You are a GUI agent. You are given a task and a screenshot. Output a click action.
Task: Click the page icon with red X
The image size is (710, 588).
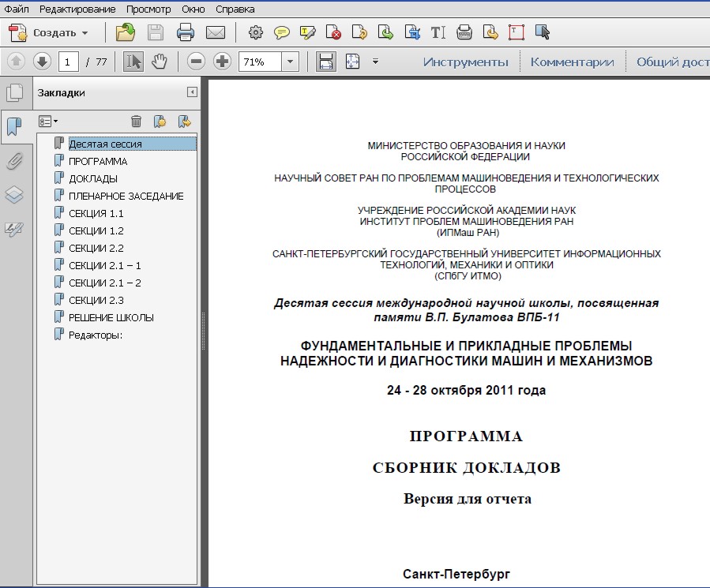333,32
